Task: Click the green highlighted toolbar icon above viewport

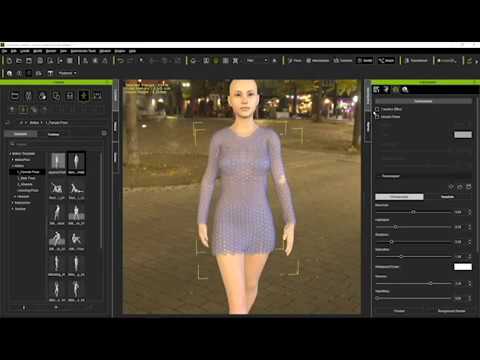Action: point(216,60)
